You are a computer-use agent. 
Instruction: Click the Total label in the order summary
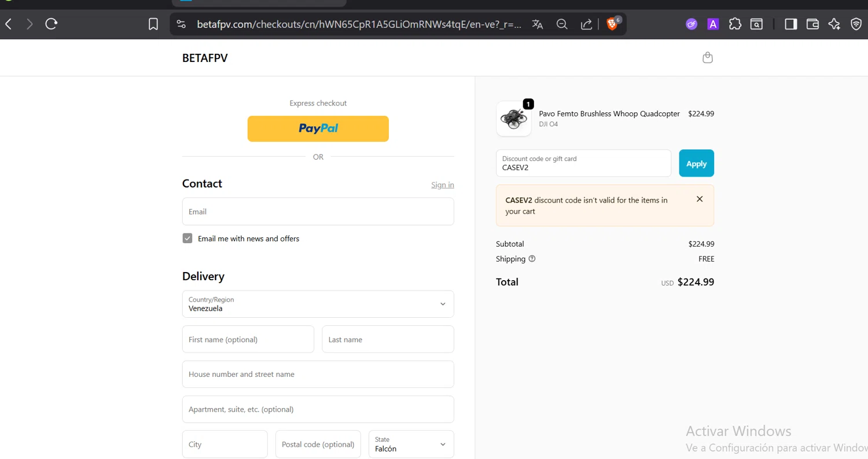(507, 282)
